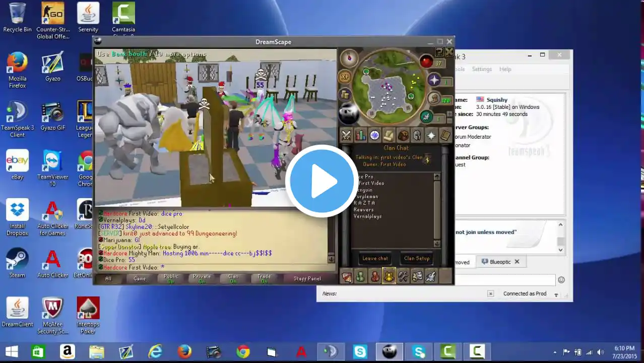The image size is (644, 363).
Task: Click the red hitpoints orb
Action: point(426,62)
